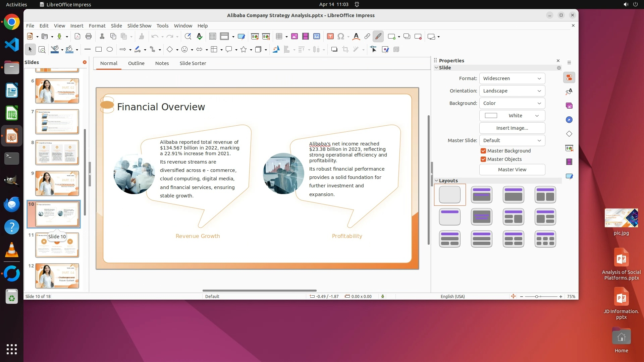This screenshot has height=362, width=644.
Task: Open the Orientation Landscape dropdown
Action: 512,91
